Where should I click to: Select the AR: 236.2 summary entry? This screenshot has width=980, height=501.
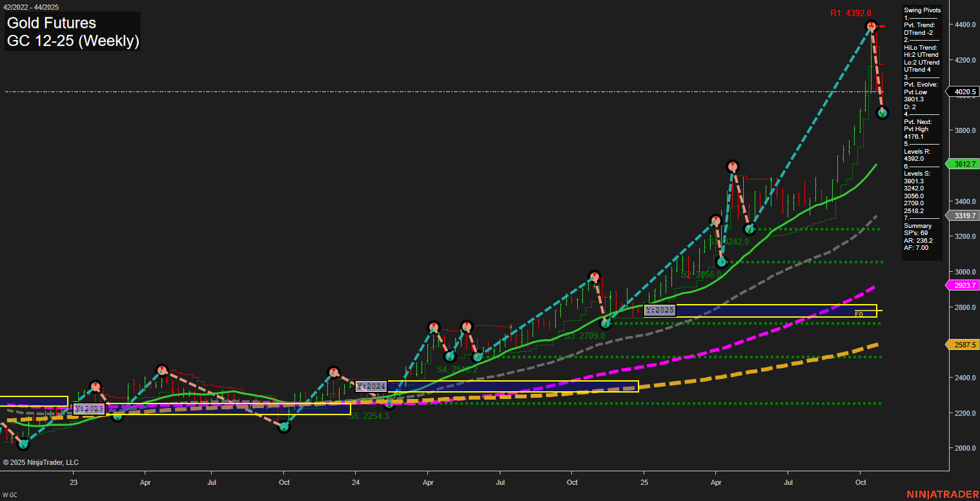[x=918, y=240]
